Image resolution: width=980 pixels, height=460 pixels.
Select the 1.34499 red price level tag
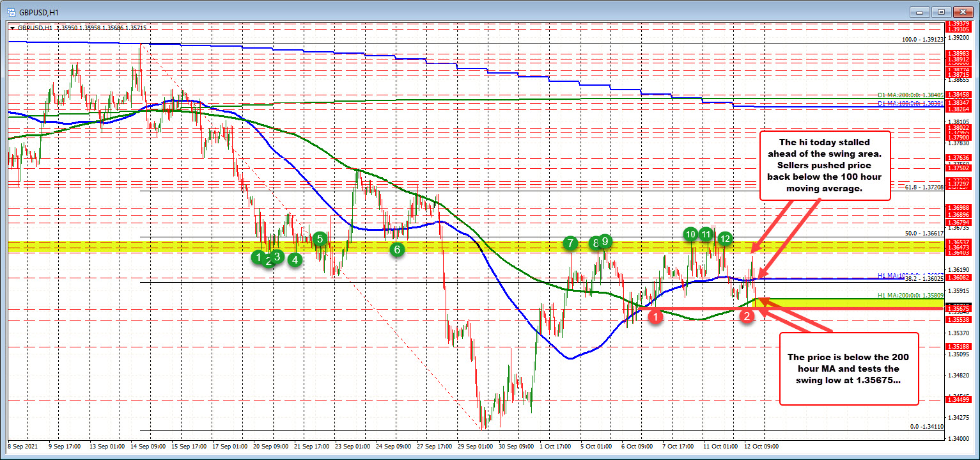pyautogui.click(x=961, y=400)
